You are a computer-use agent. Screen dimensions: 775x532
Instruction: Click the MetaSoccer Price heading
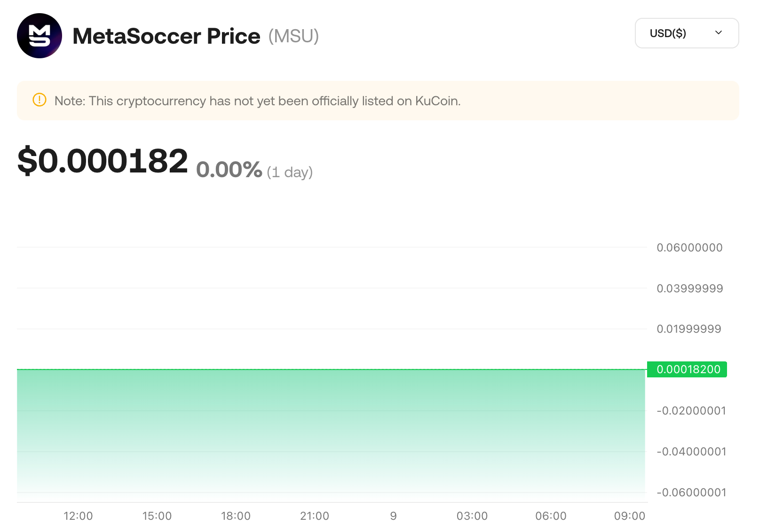(166, 36)
